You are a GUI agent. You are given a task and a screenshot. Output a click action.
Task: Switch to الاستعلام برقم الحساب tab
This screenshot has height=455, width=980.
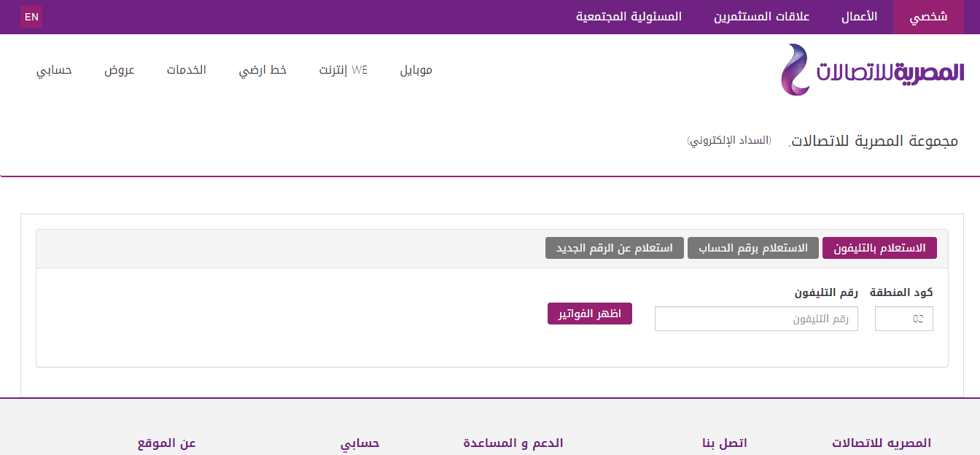pos(753,248)
